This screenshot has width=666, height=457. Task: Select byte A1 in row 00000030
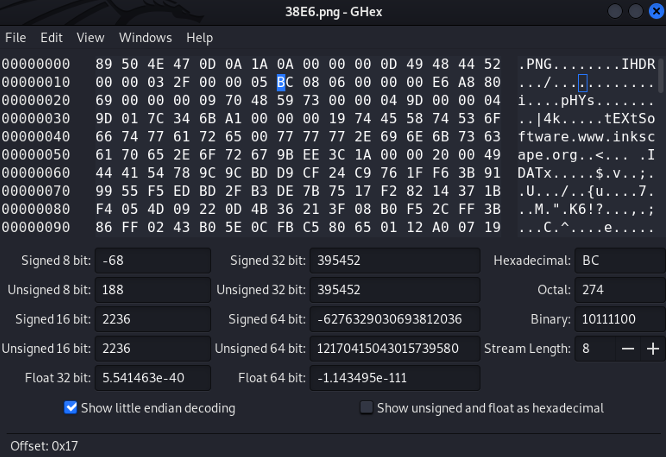[233, 118]
